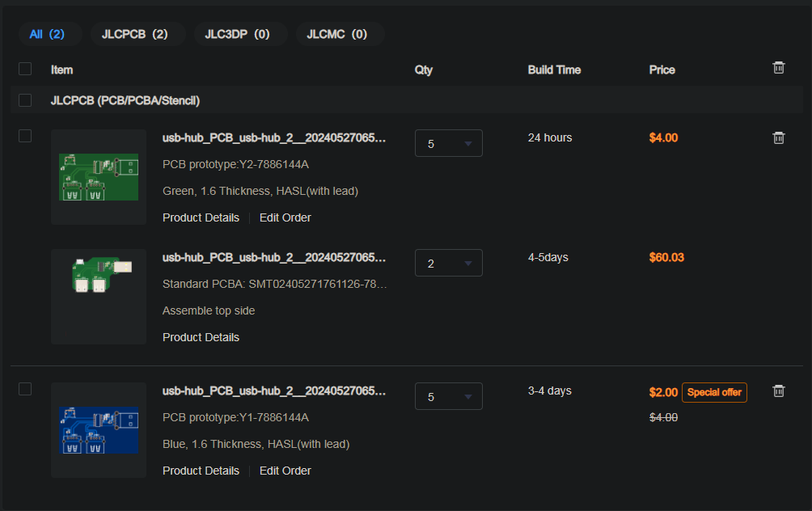Click Green, 1.6 Thickness, HASL(with lead) text

(x=260, y=191)
